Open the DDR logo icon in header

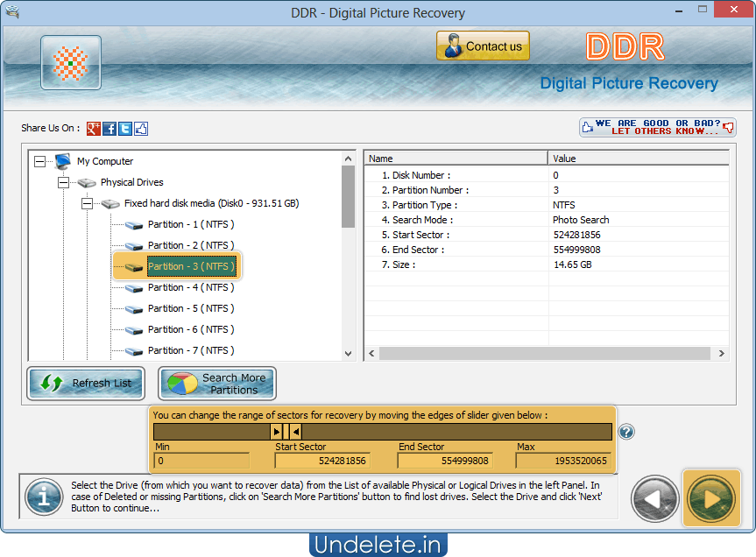point(71,63)
